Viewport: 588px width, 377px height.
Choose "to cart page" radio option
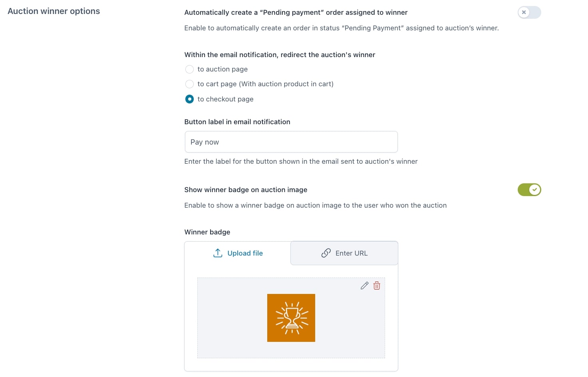coord(189,84)
